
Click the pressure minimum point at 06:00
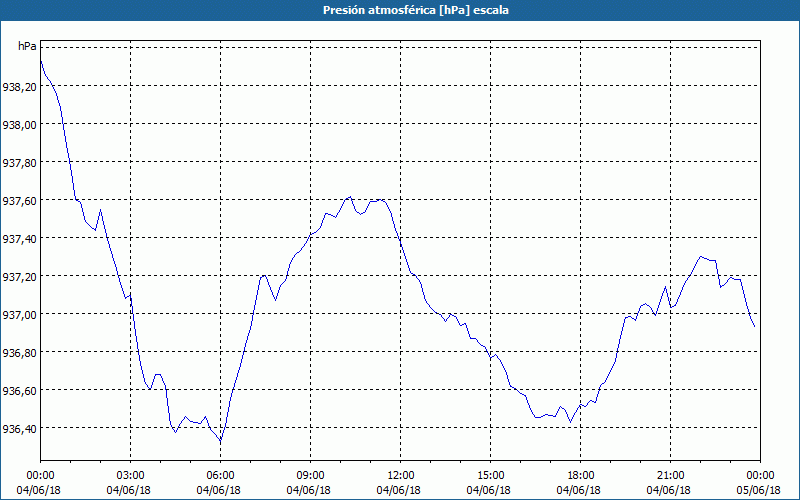[x=220, y=441]
